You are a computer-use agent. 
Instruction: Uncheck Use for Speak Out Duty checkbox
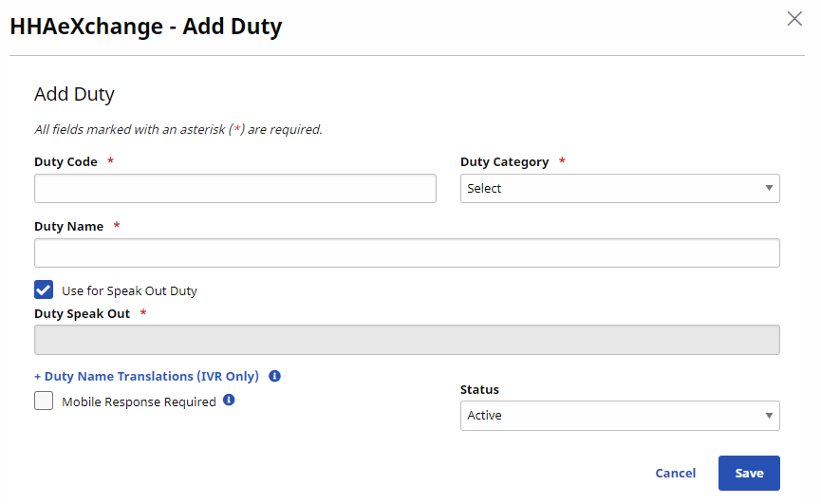tap(44, 290)
